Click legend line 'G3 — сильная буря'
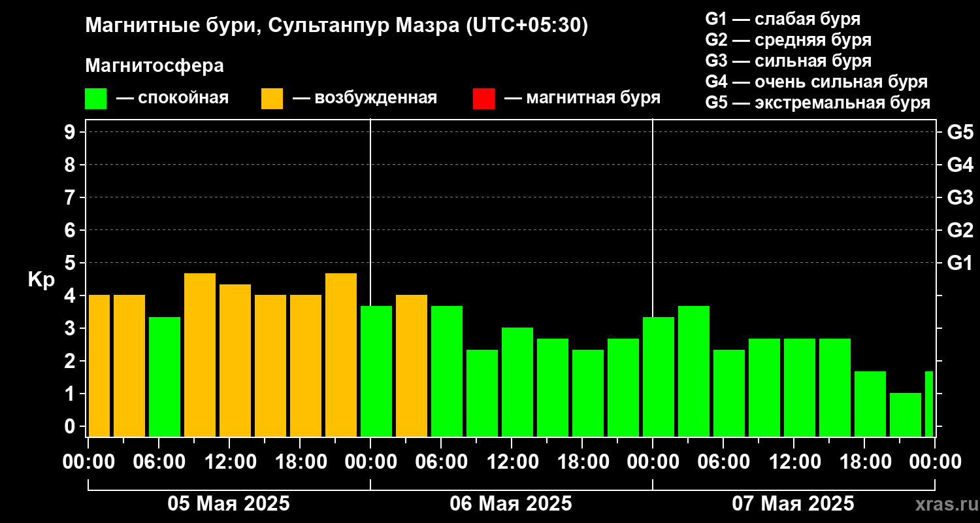The width and height of the screenshot is (980, 523). 788,61
